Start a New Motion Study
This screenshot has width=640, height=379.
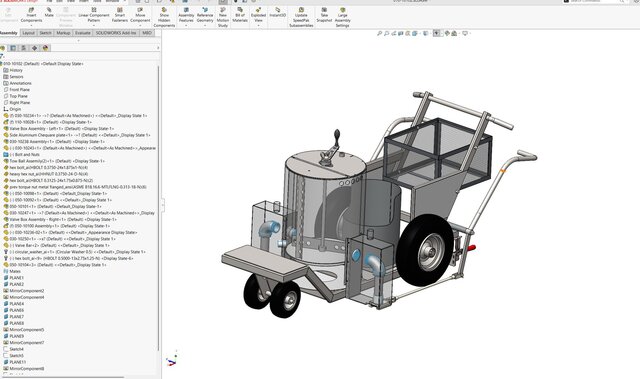click(222, 17)
